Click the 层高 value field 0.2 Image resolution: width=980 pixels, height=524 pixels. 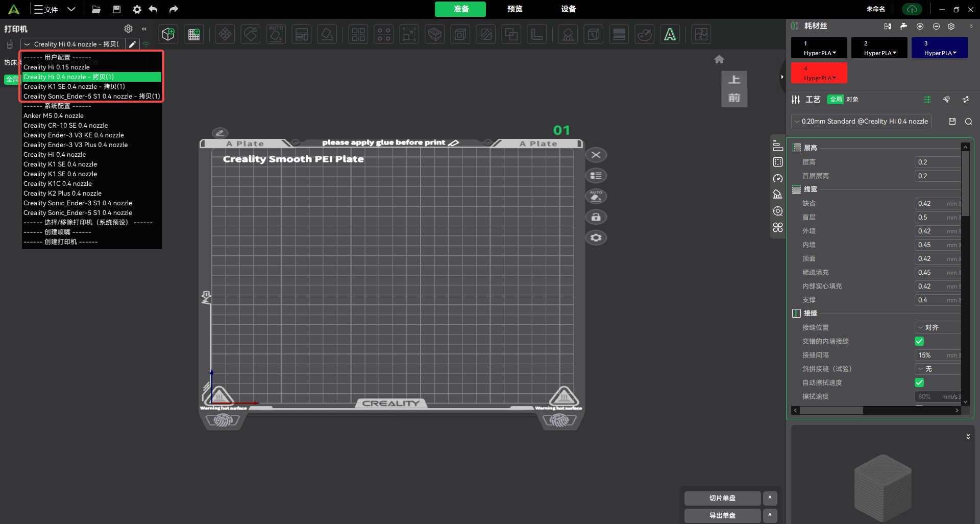pyautogui.click(x=938, y=162)
